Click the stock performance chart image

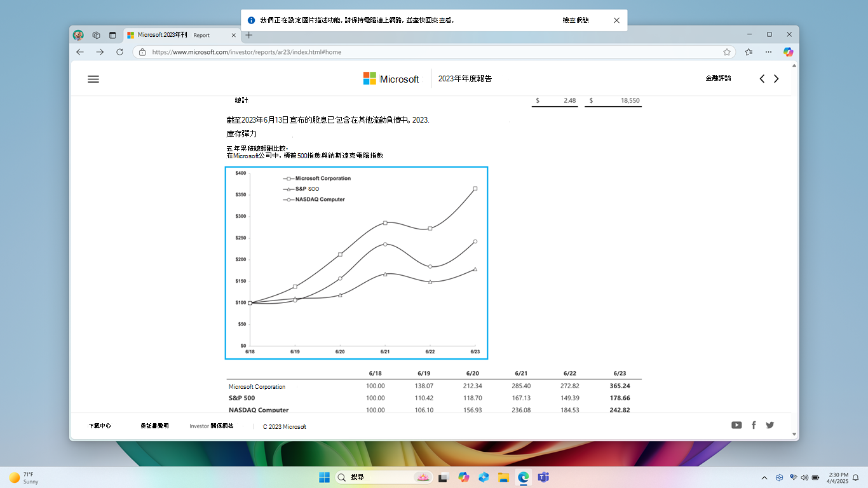coord(356,263)
